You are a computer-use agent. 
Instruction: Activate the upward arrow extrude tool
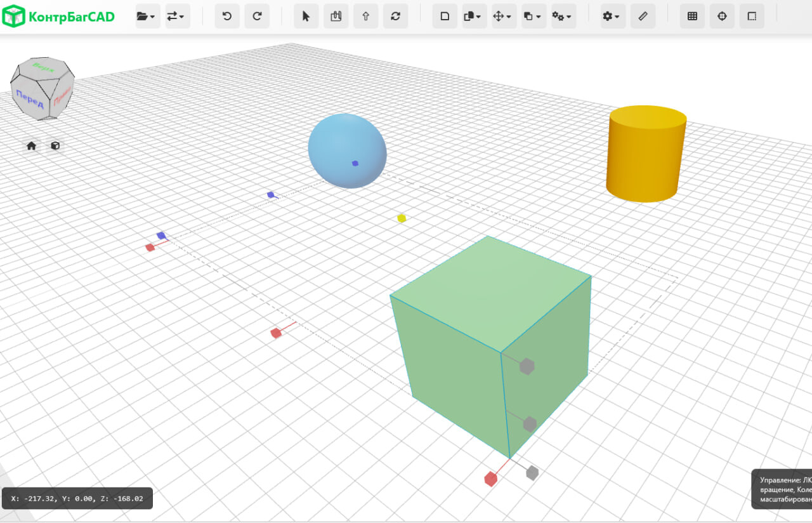[365, 17]
